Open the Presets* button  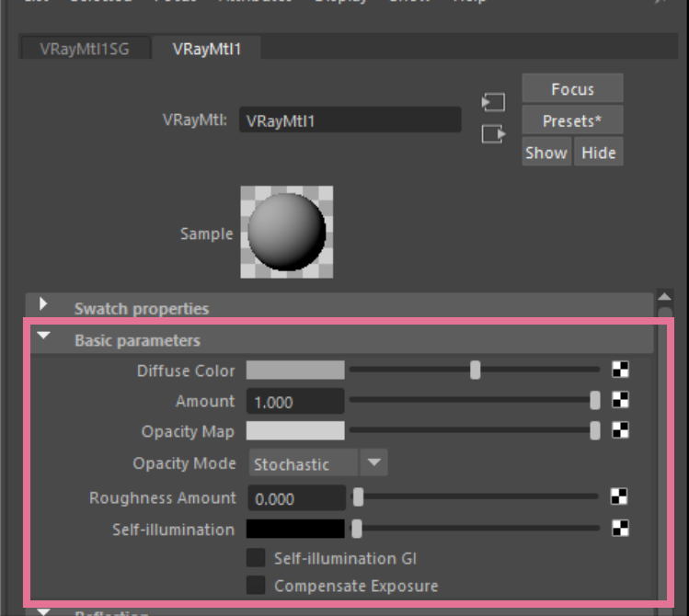point(572,120)
